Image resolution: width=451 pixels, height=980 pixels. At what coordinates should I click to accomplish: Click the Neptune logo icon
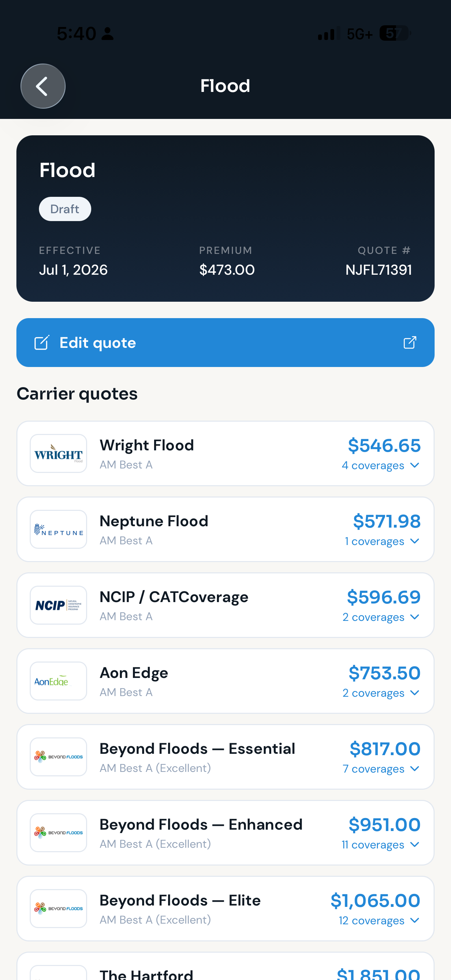point(58,529)
